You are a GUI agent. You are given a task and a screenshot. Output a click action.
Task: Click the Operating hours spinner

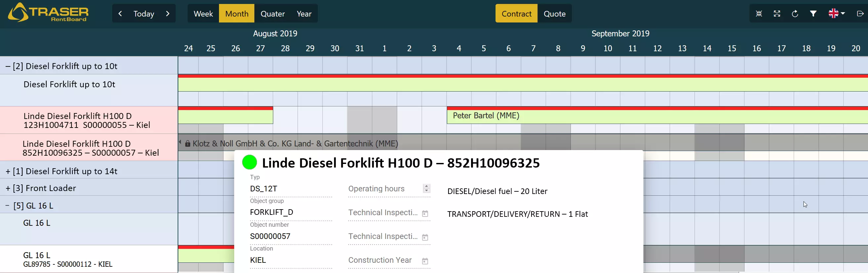pyautogui.click(x=426, y=188)
